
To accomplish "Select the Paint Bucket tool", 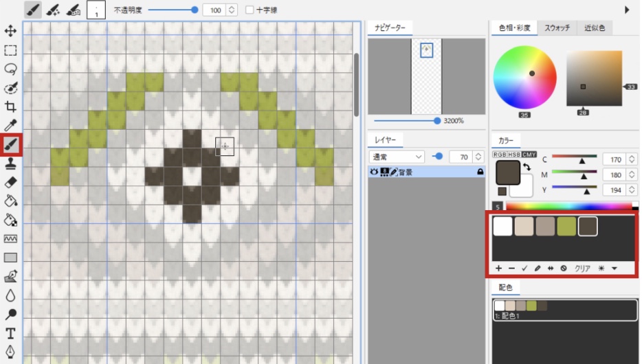I will pyautogui.click(x=10, y=201).
